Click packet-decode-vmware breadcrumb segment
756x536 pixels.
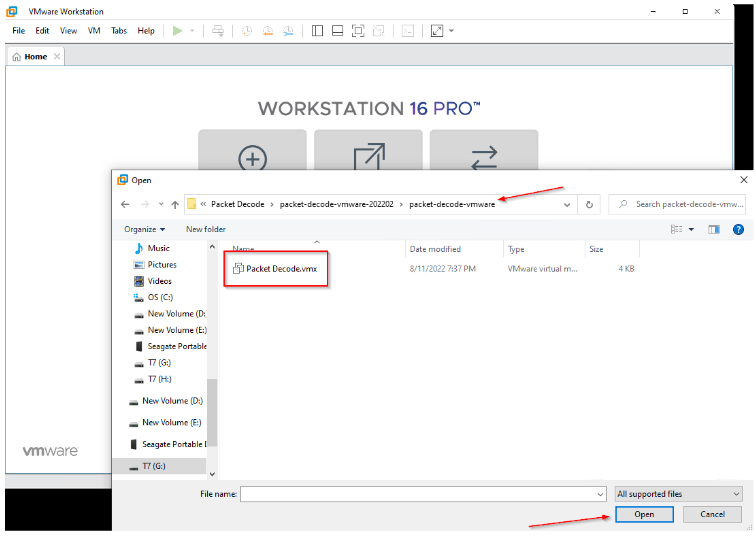(452, 204)
